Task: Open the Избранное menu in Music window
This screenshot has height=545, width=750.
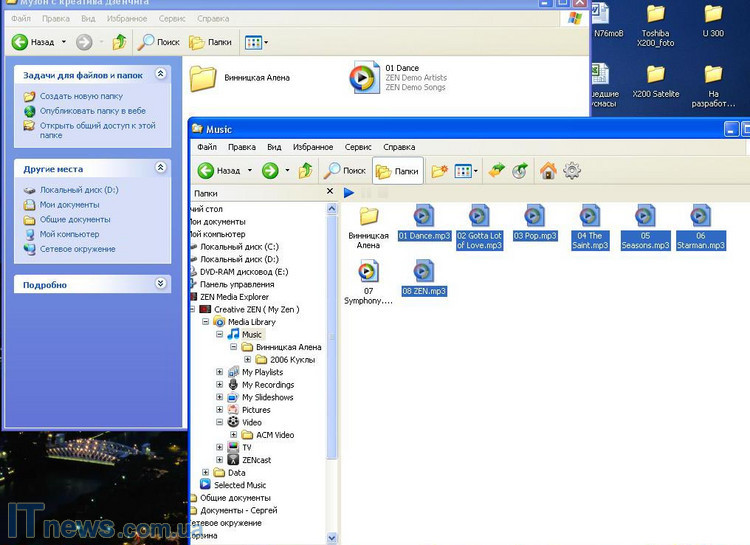Action: (313, 147)
